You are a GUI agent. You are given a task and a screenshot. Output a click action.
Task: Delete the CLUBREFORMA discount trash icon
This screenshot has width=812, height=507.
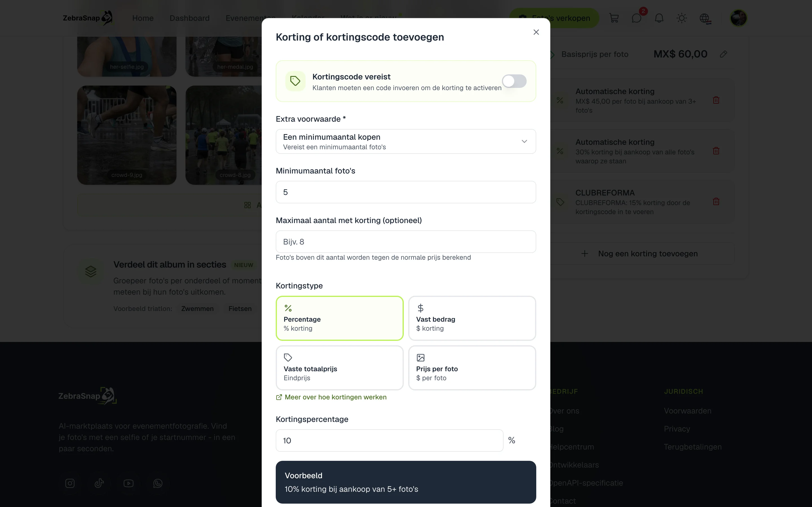pyautogui.click(x=716, y=201)
